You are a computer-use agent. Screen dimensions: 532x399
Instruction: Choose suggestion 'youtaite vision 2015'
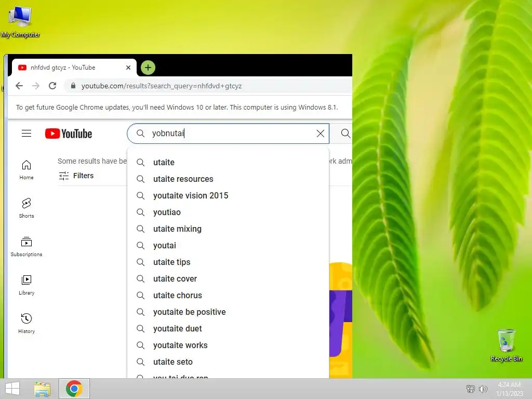pyautogui.click(x=228, y=195)
